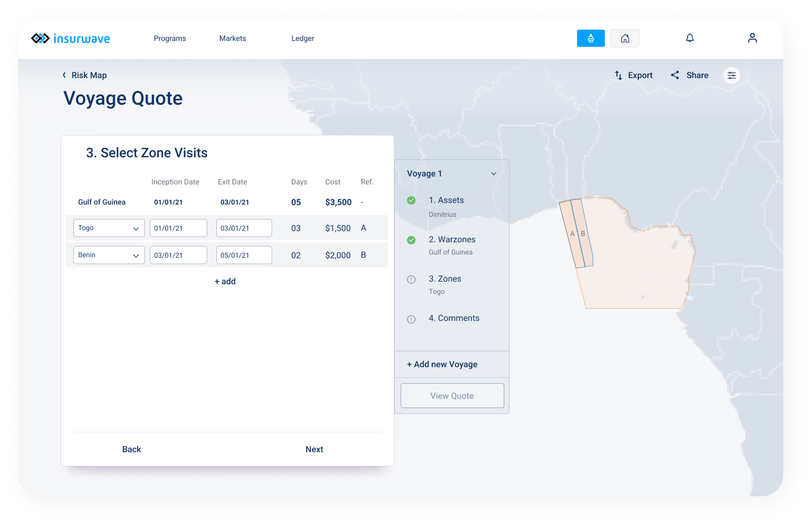Go to step 3. Zones
This screenshot has height=525, width=812.
445,279
